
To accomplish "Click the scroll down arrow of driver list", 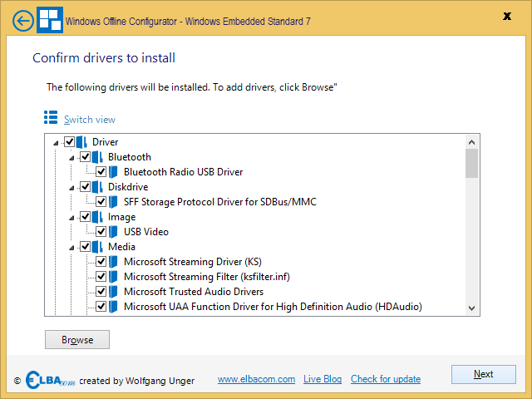I will point(471,308).
